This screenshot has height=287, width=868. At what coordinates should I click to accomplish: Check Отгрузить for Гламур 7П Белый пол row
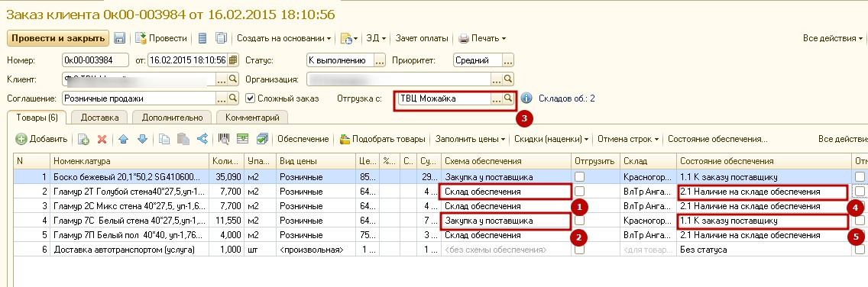point(580,235)
